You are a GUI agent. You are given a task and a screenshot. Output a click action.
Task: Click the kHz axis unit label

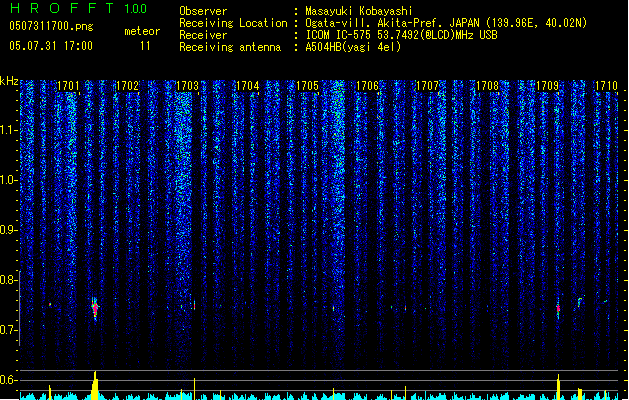click(9, 81)
